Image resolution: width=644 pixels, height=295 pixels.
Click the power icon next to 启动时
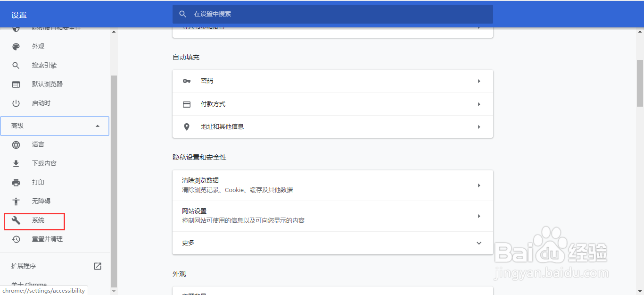click(x=16, y=103)
